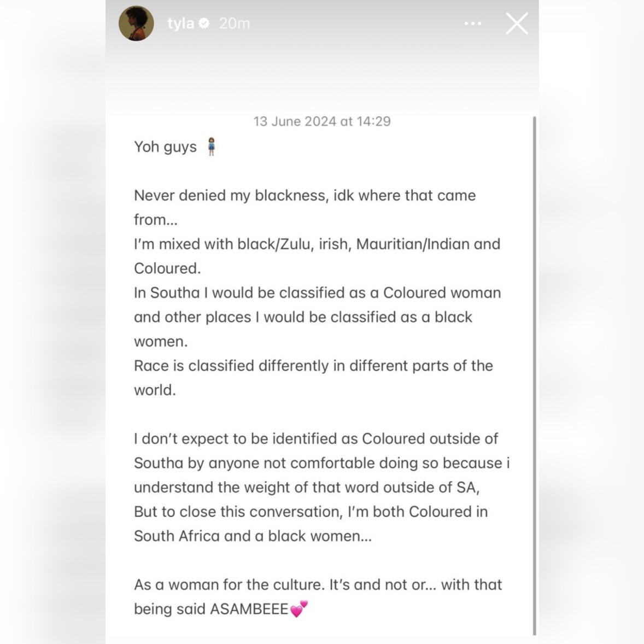Click the ASAMBEEE word in the note
Screen dimensions: 644x644
[x=249, y=609]
